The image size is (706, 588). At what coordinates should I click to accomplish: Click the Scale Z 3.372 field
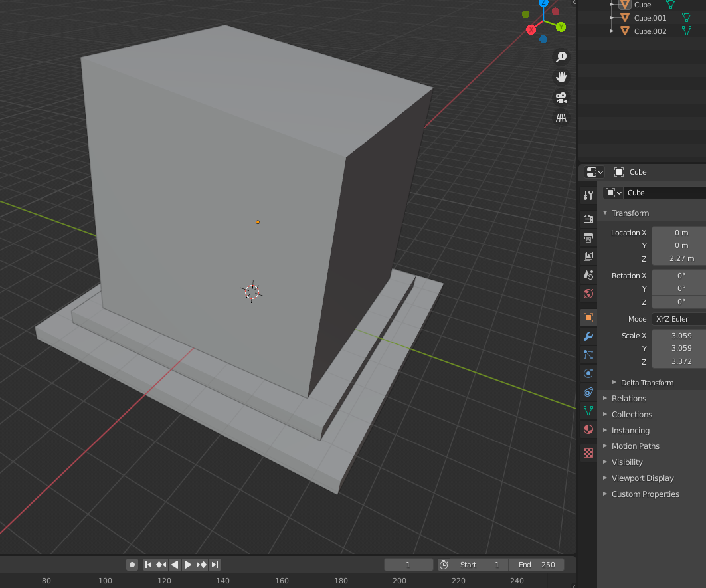click(x=679, y=361)
